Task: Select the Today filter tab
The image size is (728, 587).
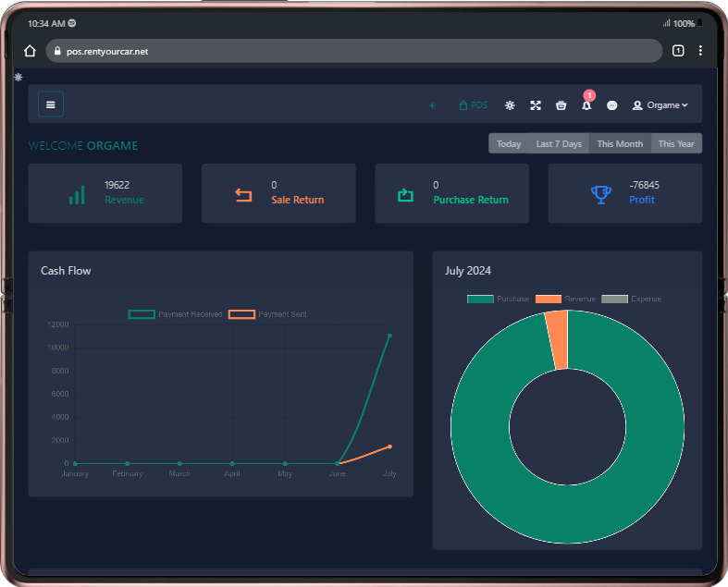Action: [x=509, y=143]
